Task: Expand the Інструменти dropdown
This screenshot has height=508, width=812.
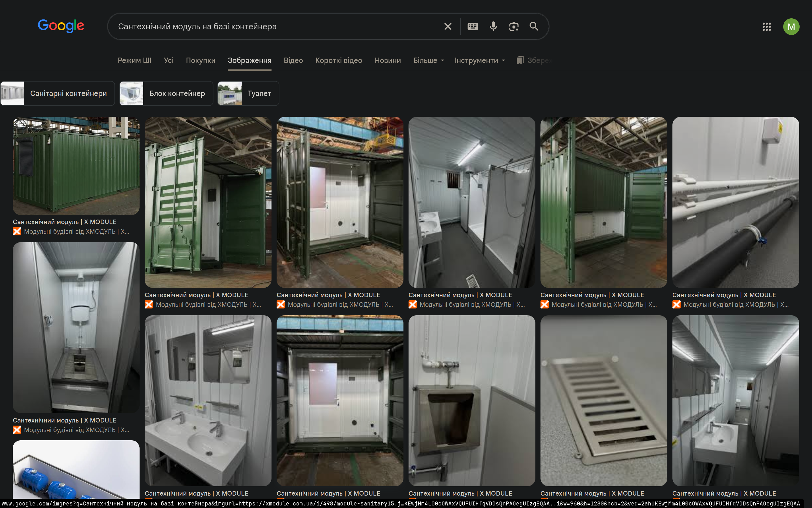Action: tap(480, 60)
